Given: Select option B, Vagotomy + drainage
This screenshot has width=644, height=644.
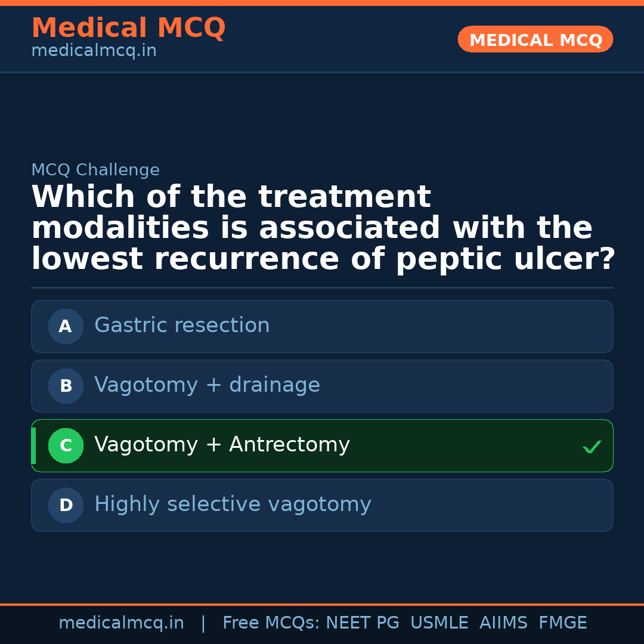Looking at the screenshot, I should point(322,386).
